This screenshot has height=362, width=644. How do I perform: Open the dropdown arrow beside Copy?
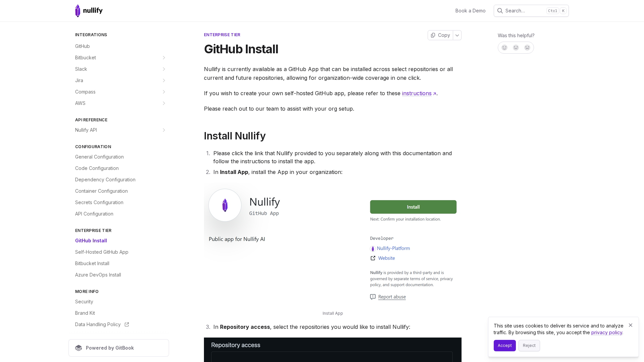point(457,35)
